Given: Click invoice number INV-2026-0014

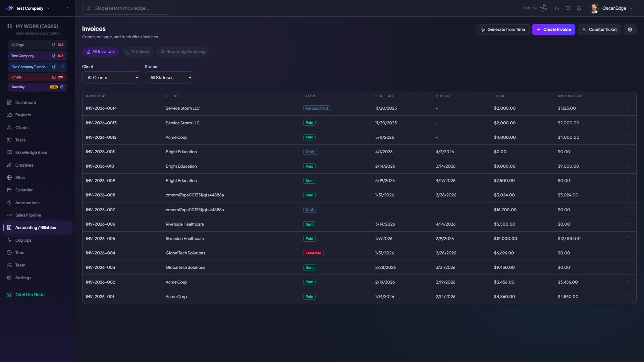Looking at the screenshot, I should (x=101, y=108).
